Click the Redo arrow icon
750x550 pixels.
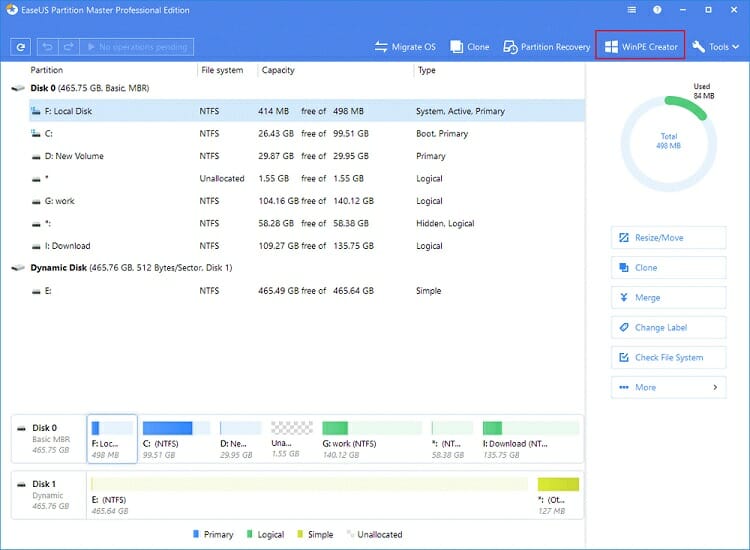click(x=67, y=47)
